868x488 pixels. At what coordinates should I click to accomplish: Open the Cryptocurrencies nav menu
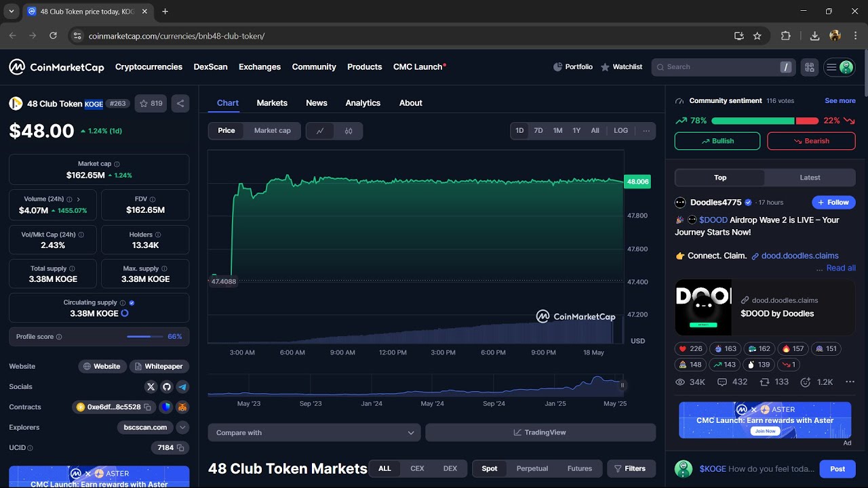[x=149, y=67]
